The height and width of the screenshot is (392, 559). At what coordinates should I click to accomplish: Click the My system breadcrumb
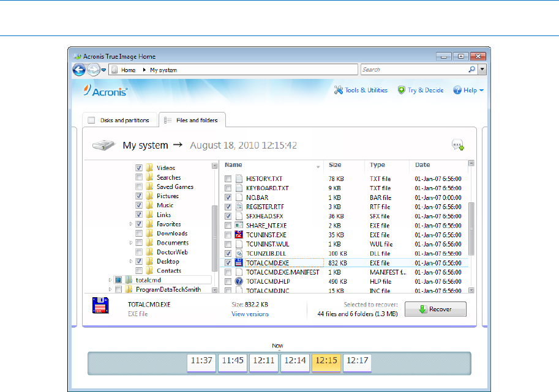click(x=163, y=70)
